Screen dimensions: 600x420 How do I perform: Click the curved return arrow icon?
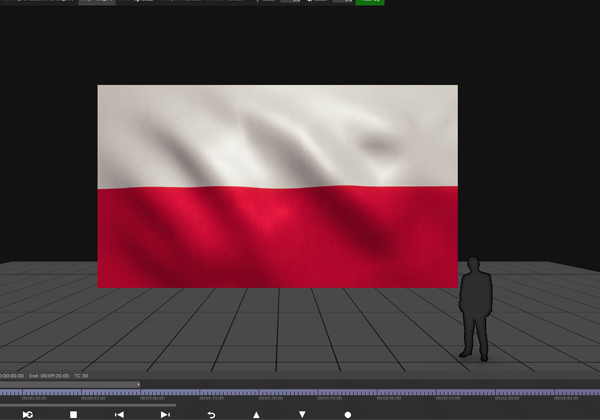tap(211, 414)
